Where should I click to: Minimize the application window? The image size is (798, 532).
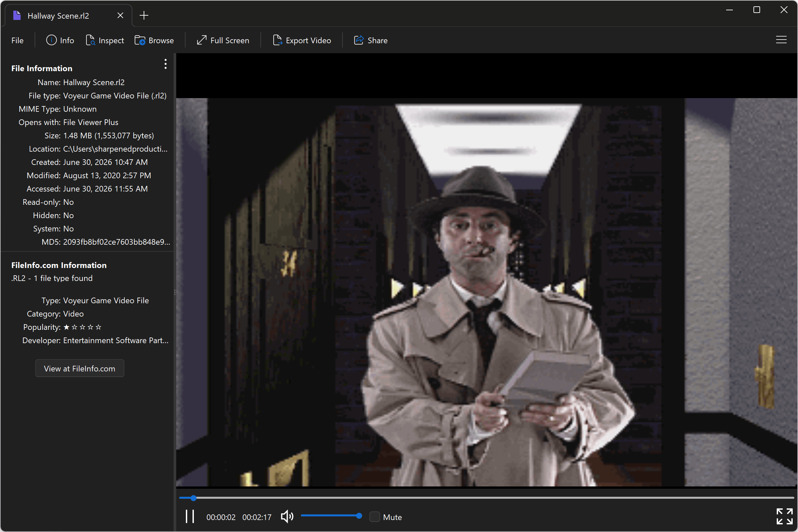(730, 10)
